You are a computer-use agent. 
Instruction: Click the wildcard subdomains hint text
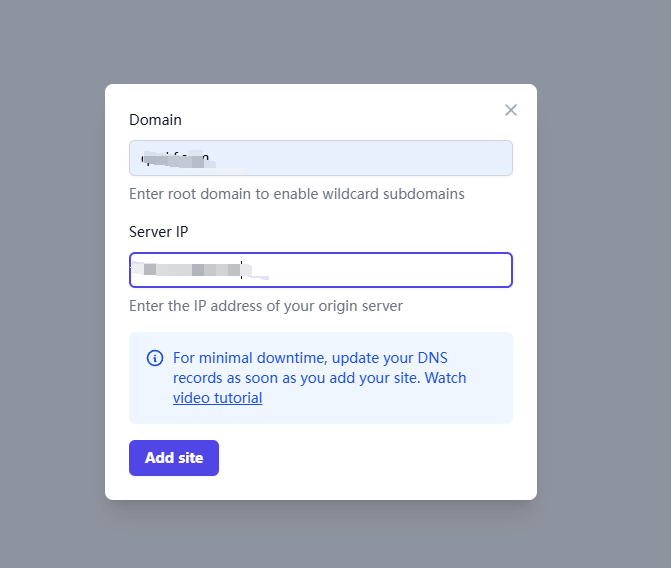(x=296, y=194)
